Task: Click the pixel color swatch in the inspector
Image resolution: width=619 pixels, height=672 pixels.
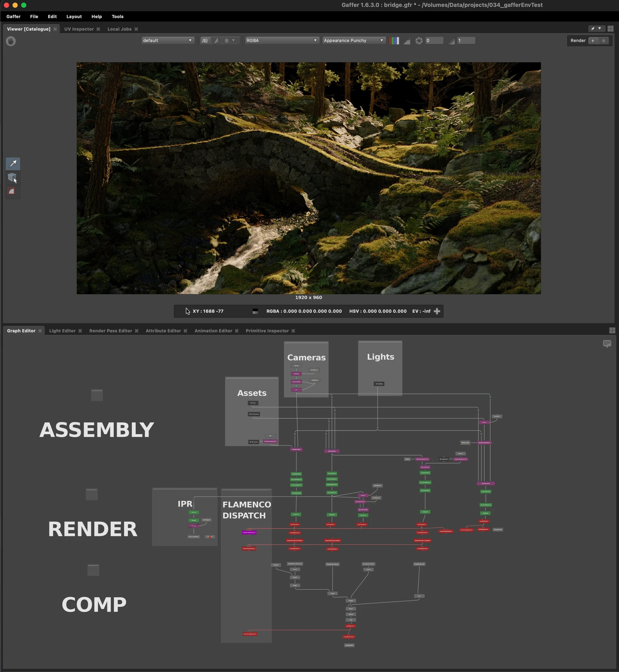Action: tap(255, 311)
